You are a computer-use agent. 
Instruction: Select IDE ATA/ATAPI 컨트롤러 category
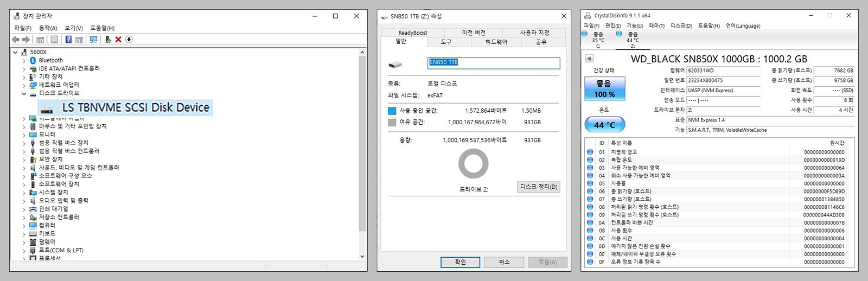click(x=69, y=68)
